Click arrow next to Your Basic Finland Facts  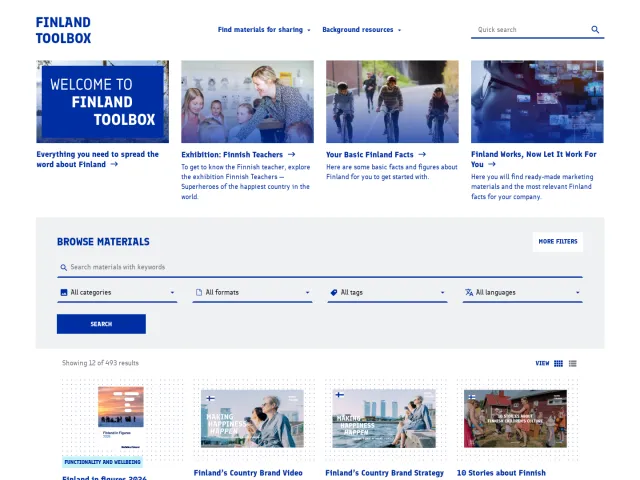[x=422, y=154]
